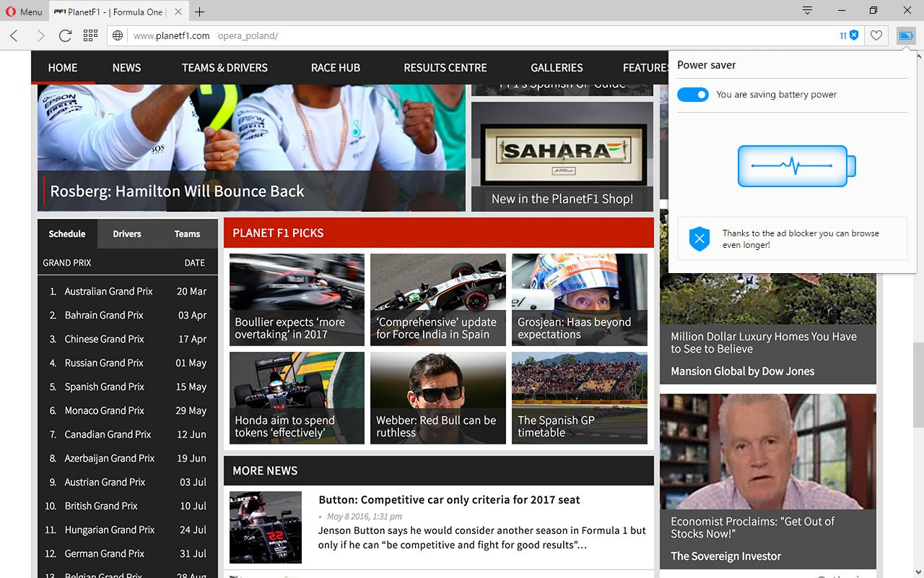The width and height of the screenshot is (924, 578).
Task: Select Austrian Grand Prix in schedule
Action: tap(128, 482)
